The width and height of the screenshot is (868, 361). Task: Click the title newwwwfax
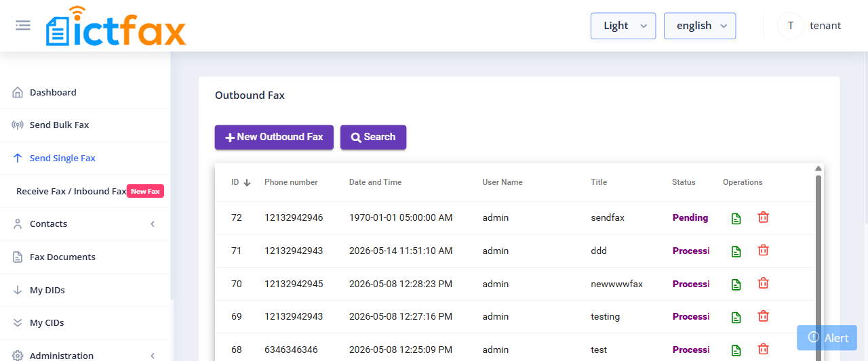pyautogui.click(x=616, y=284)
